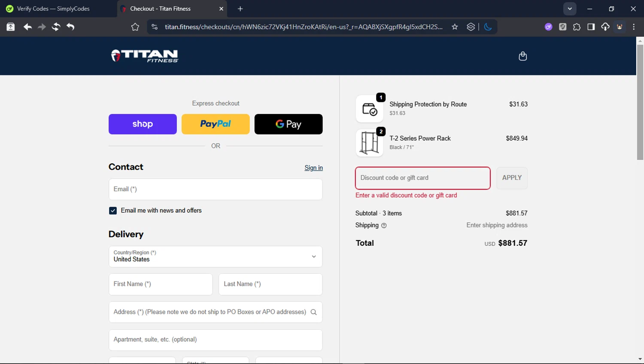Click the Address input field

click(216, 312)
